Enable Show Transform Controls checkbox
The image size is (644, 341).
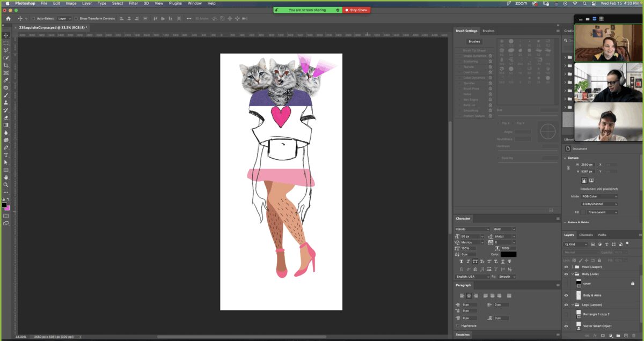pyautogui.click(x=76, y=18)
